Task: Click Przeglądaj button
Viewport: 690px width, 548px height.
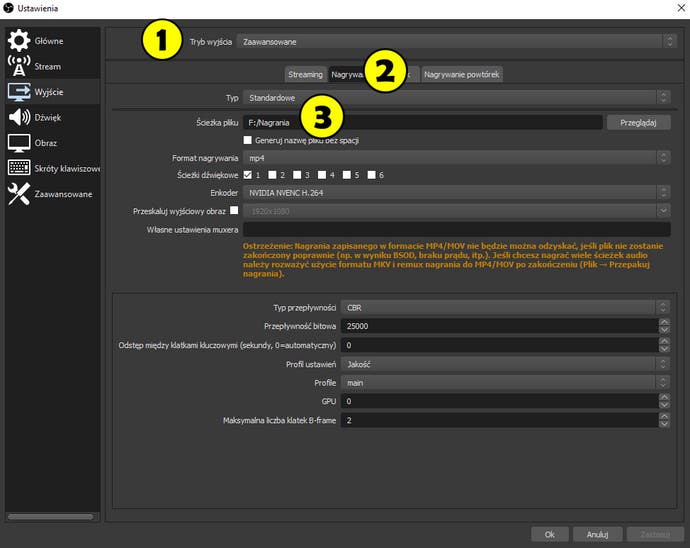Action: tap(638, 122)
